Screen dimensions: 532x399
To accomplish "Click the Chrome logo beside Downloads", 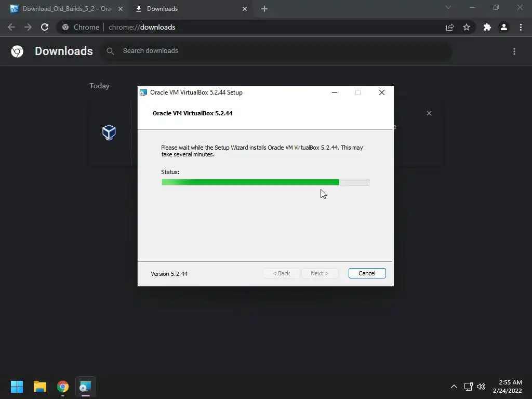I will pos(17,51).
